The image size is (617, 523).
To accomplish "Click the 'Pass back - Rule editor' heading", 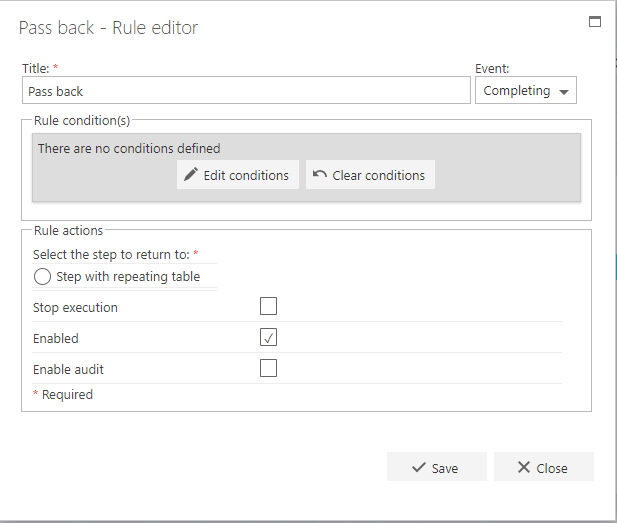I will [108, 28].
